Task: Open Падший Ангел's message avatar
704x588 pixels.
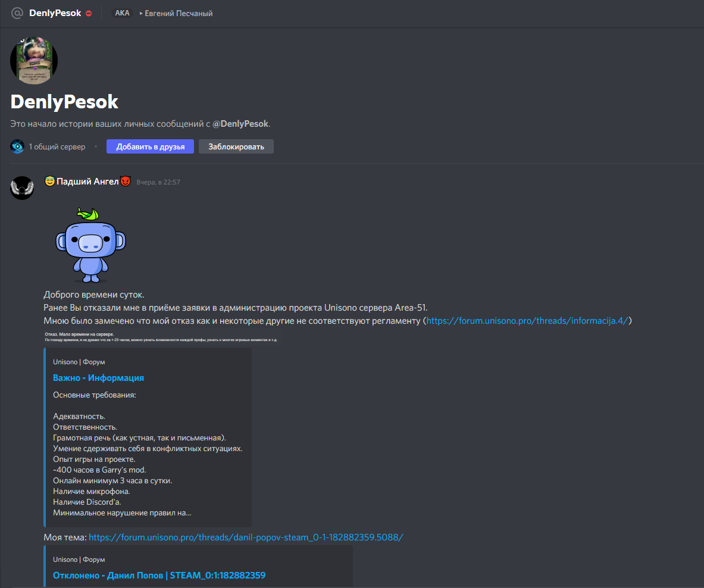Action: point(22,187)
